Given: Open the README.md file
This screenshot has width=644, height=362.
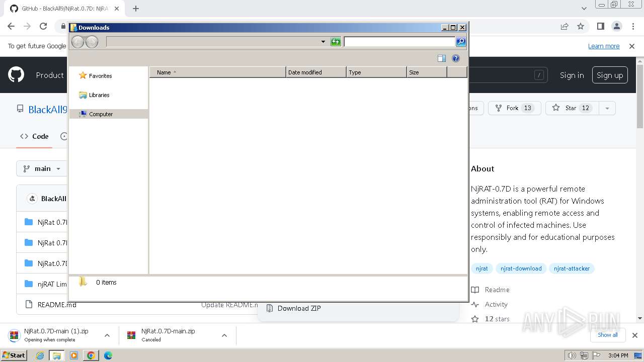Looking at the screenshot, I should pos(57,305).
